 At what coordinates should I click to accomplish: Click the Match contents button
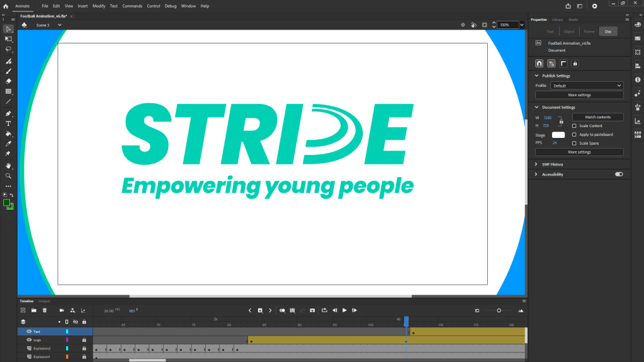click(x=597, y=117)
